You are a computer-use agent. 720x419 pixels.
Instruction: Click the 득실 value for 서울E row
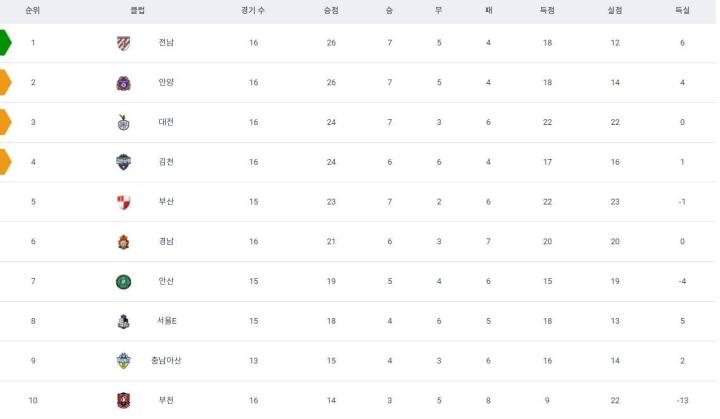pyautogui.click(x=682, y=321)
